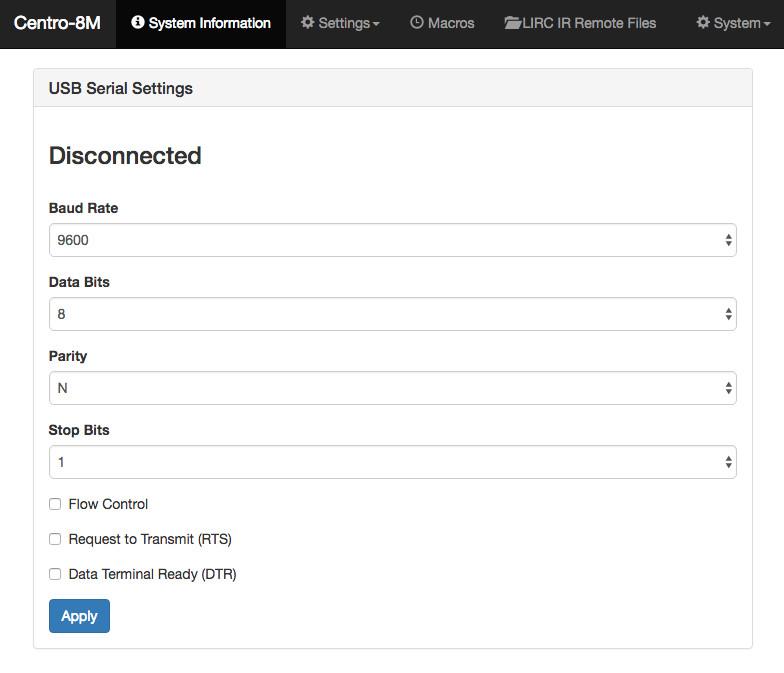Apply the USB serial settings

click(79, 616)
